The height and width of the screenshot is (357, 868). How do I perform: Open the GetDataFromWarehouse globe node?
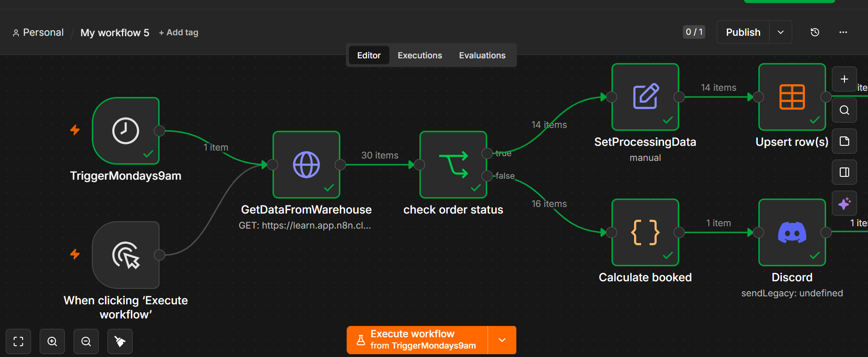[306, 165]
